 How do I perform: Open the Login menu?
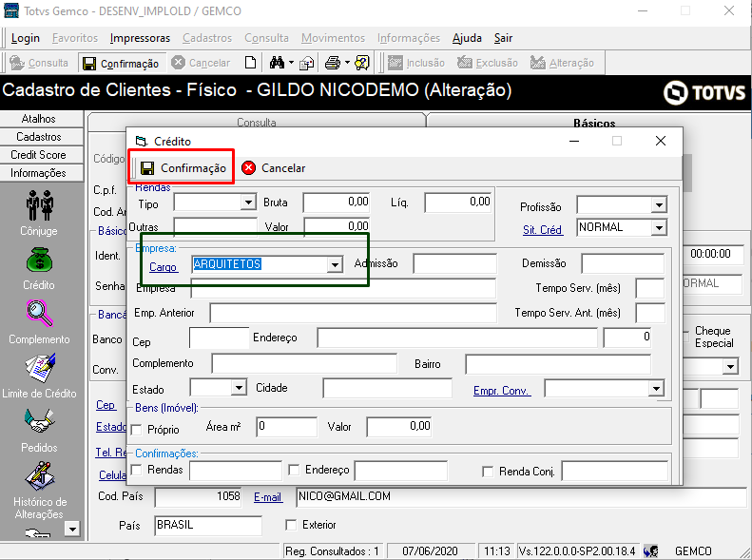click(x=26, y=38)
